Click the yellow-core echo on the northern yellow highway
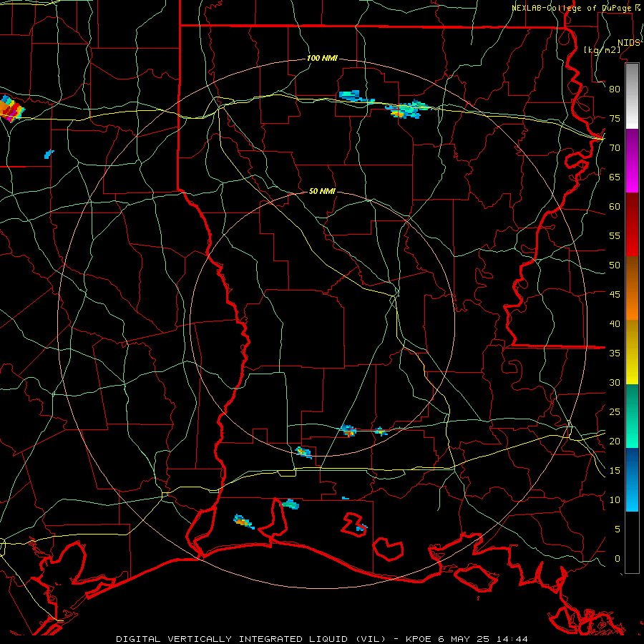 pos(406,109)
